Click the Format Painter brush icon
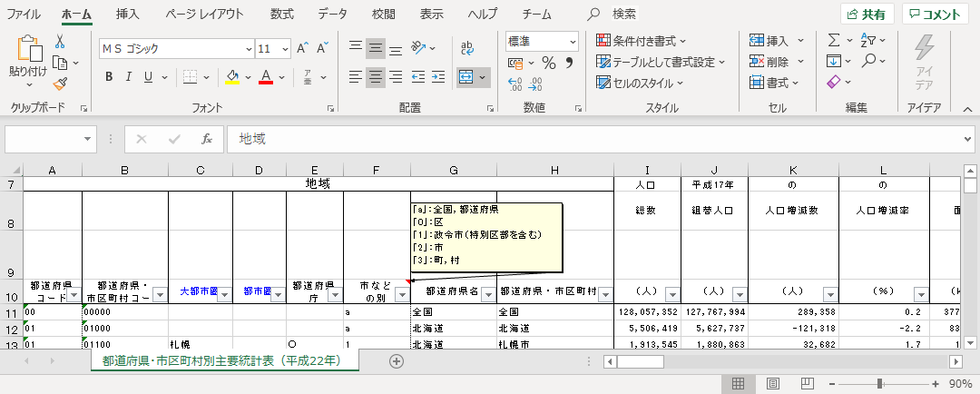The width and height of the screenshot is (980, 394). click(x=61, y=84)
